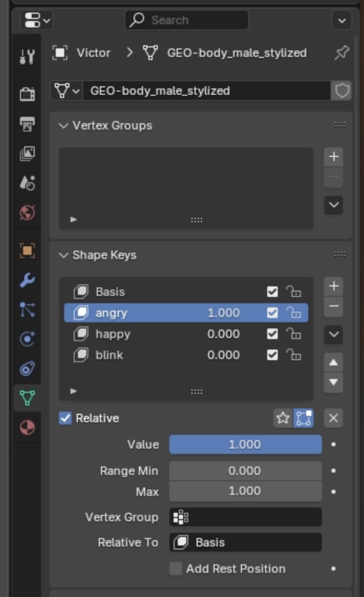
Task: Open the Scene properties tab
Action: click(27, 183)
